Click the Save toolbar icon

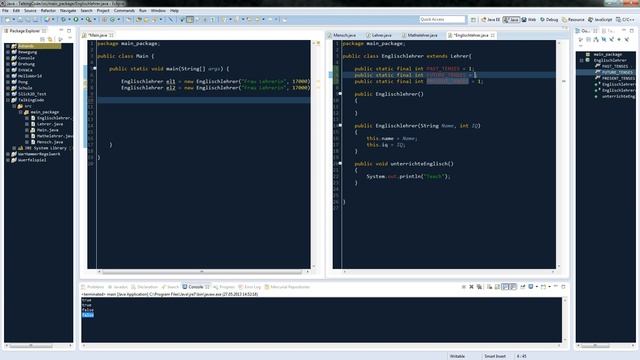click(20, 20)
